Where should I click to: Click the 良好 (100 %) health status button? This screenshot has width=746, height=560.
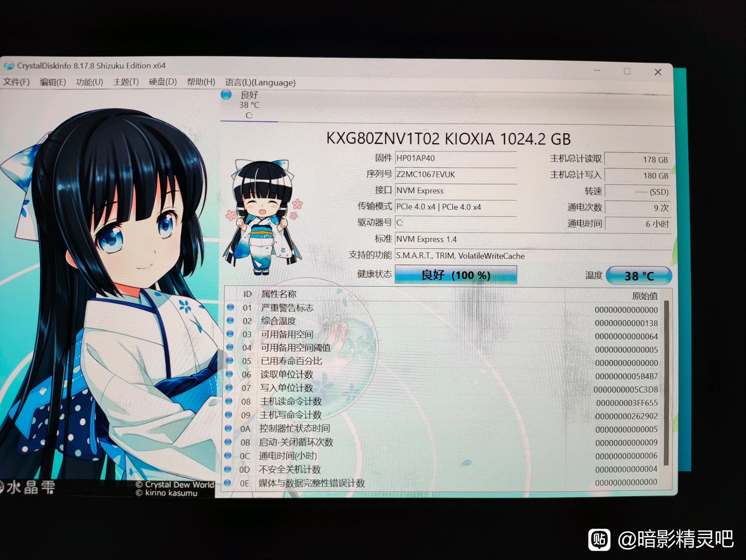pyautogui.click(x=456, y=275)
